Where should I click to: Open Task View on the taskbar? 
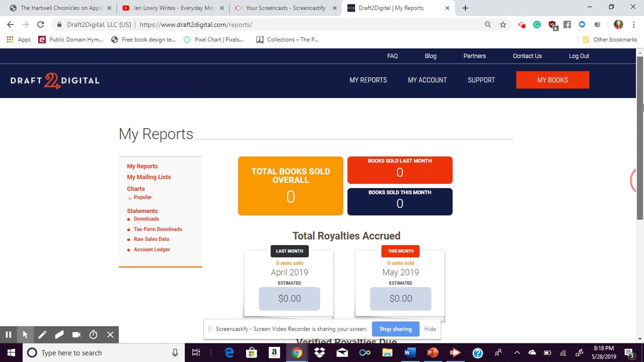tap(196, 352)
